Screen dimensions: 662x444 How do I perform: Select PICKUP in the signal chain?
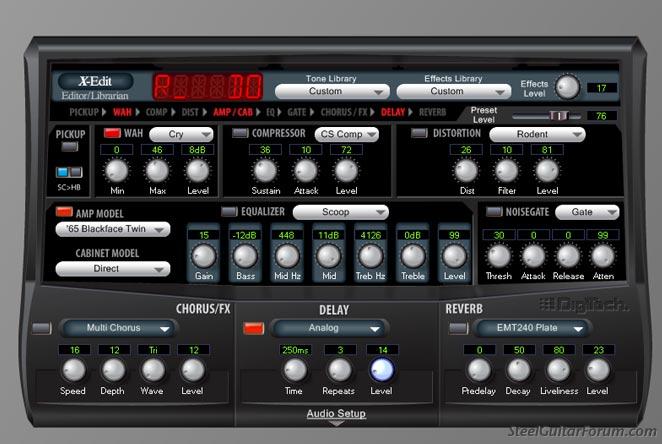pos(84,112)
